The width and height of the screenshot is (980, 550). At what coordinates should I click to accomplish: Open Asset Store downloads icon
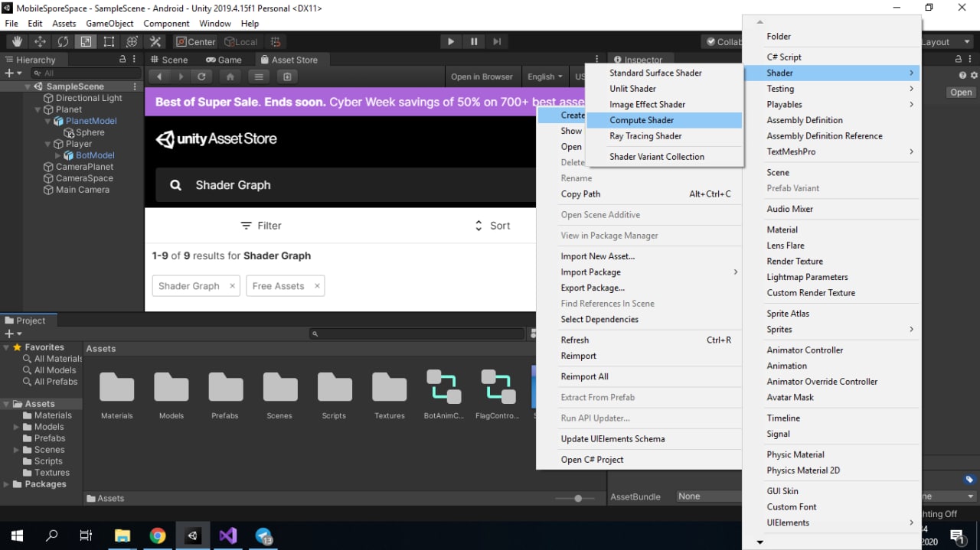(x=287, y=76)
